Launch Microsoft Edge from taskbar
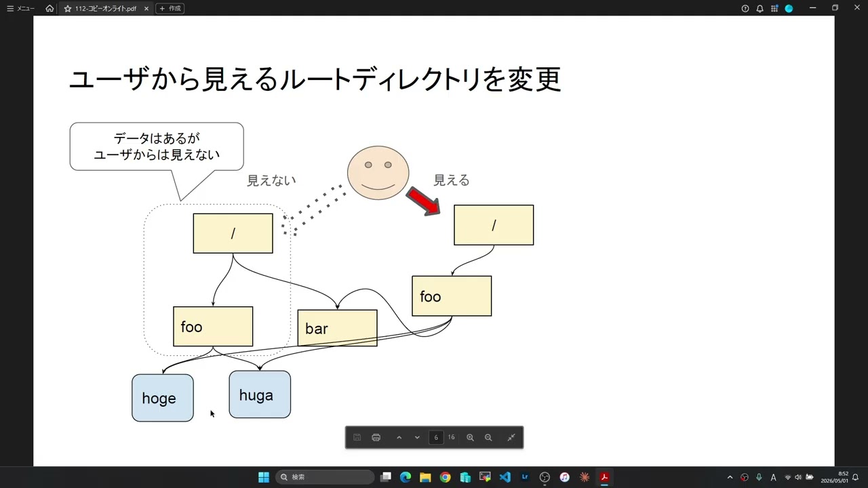The width and height of the screenshot is (868, 488). [406, 477]
